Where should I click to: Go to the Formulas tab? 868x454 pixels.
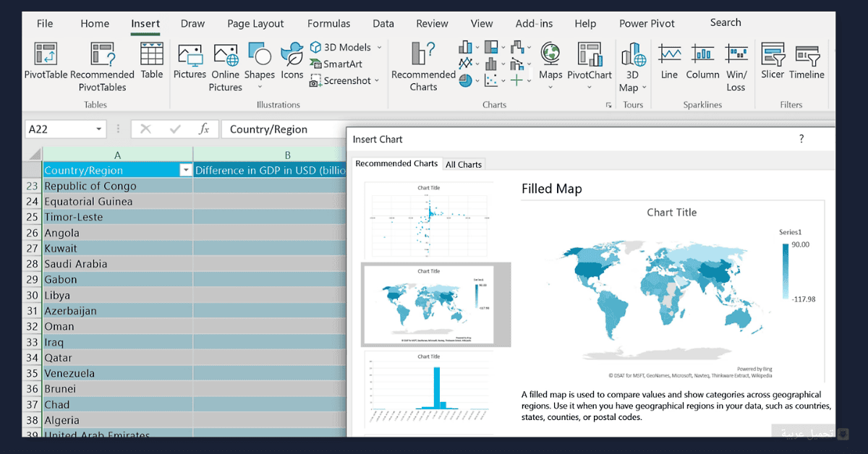point(328,23)
